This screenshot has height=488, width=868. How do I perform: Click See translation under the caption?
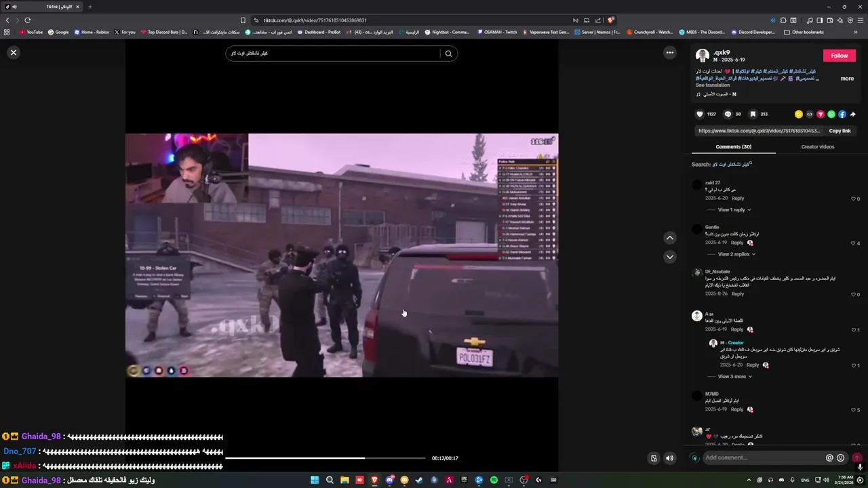click(x=713, y=85)
